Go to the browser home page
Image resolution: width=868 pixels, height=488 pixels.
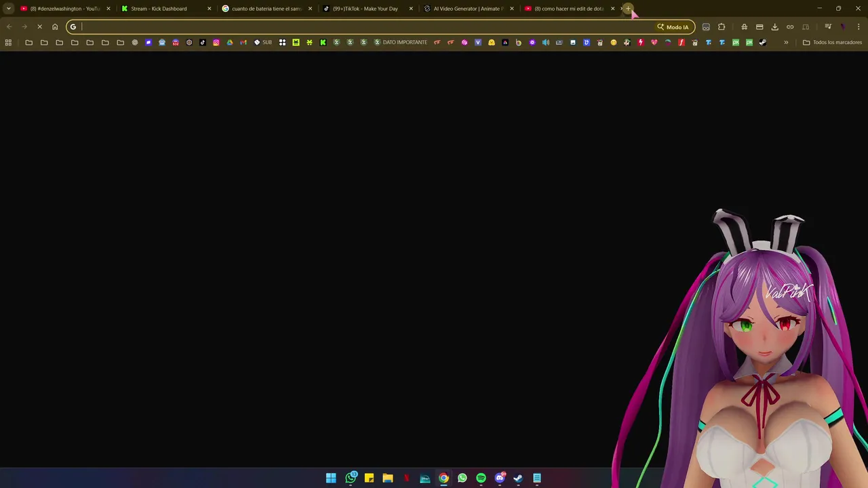click(55, 27)
